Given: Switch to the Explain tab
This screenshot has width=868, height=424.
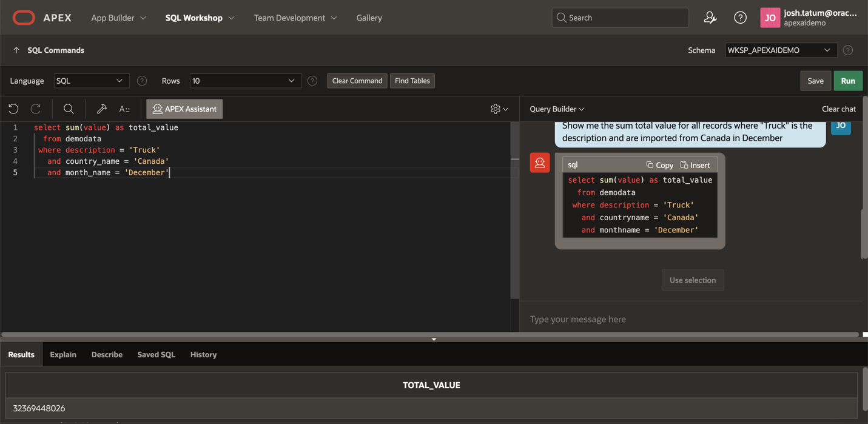Looking at the screenshot, I should click(x=63, y=354).
